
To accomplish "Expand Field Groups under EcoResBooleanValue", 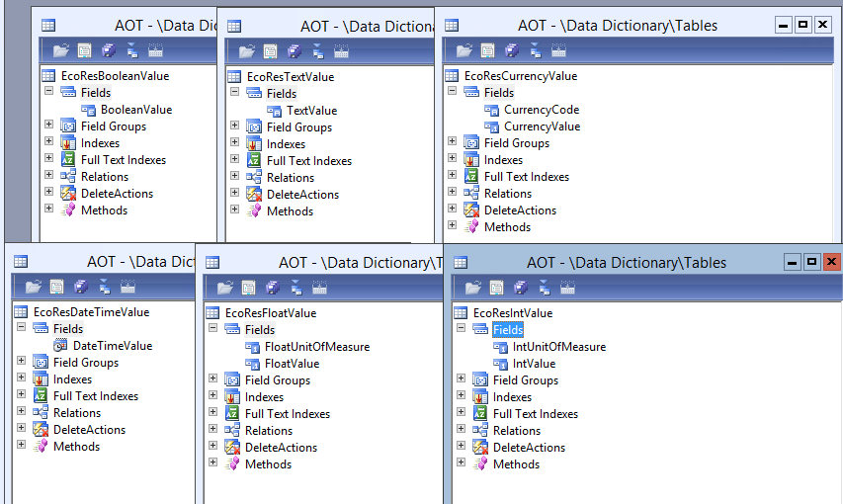I will click(x=49, y=126).
